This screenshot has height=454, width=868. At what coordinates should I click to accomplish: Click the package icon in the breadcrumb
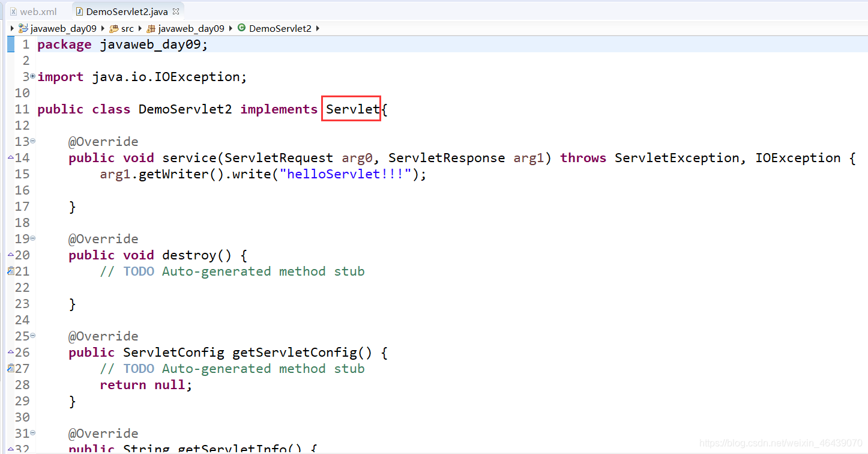click(151, 28)
